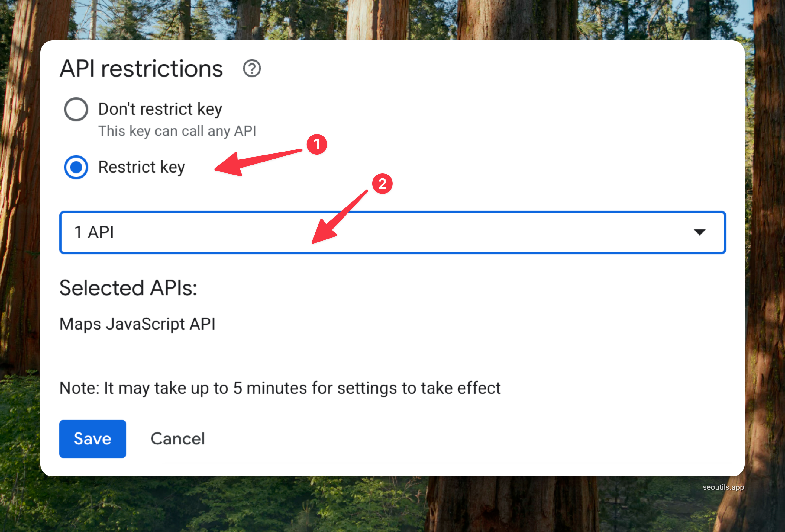Click the Maps JavaScript API entry
The width and height of the screenshot is (785, 532).
point(137,324)
